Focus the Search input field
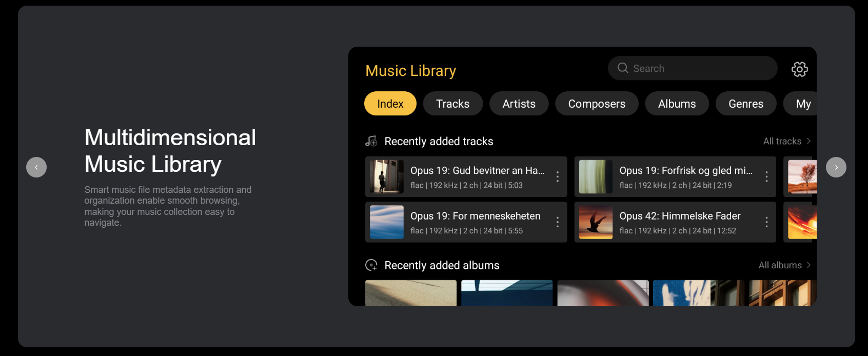This screenshot has height=356, width=868. tap(693, 68)
